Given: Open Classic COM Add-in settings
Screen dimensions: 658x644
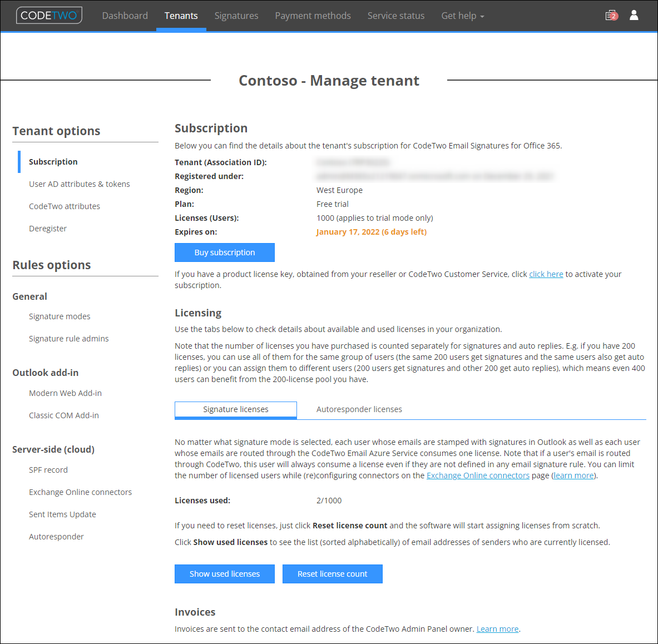Looking at the screenshot, I should 64,415.
